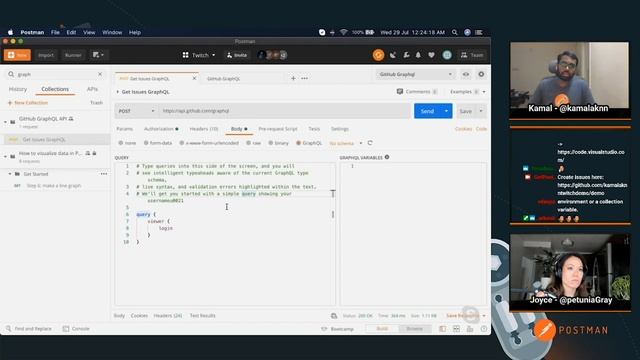Open the user avatar icon
Image resolution: width=640 pixels, height=360 pixels.
click(447, 55)
